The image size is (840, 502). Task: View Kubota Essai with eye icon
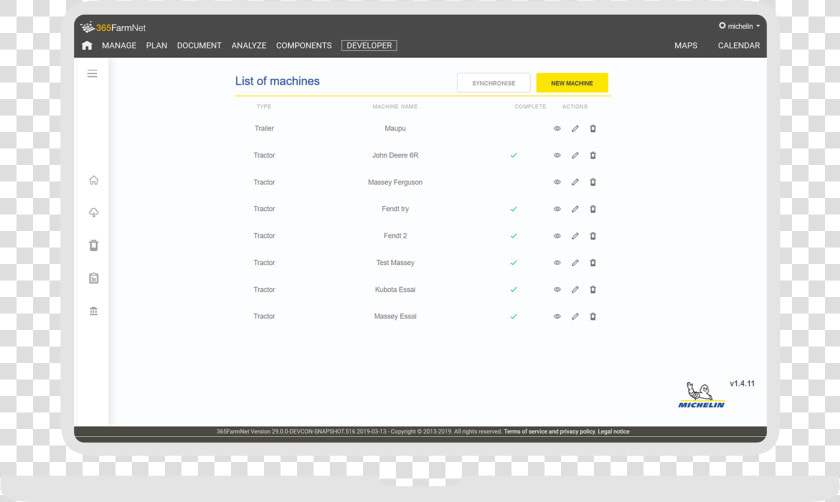(557, 289)
